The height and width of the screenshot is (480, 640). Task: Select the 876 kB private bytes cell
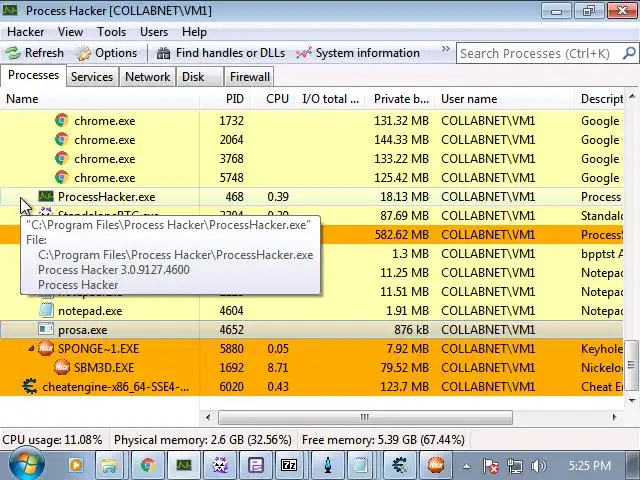(411, 330)
